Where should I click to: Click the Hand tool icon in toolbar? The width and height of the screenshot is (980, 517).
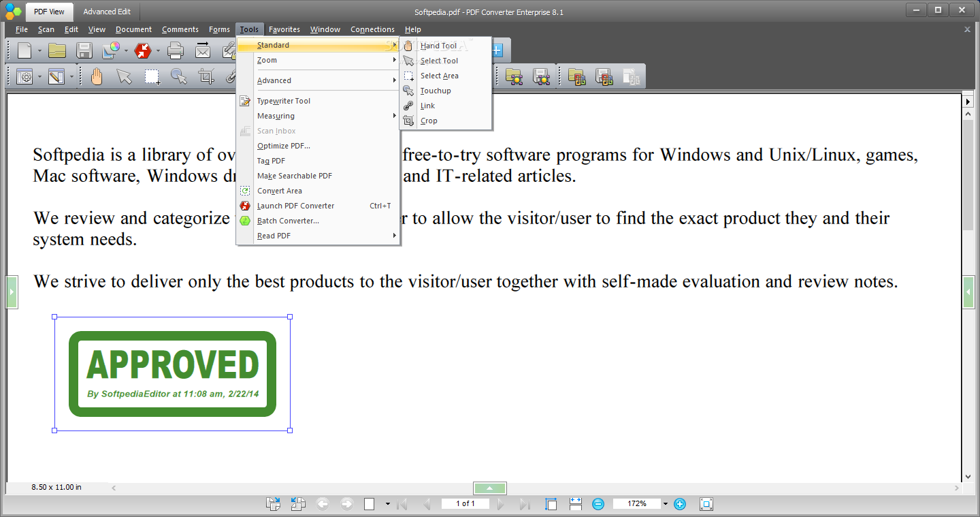pos(97,76)
